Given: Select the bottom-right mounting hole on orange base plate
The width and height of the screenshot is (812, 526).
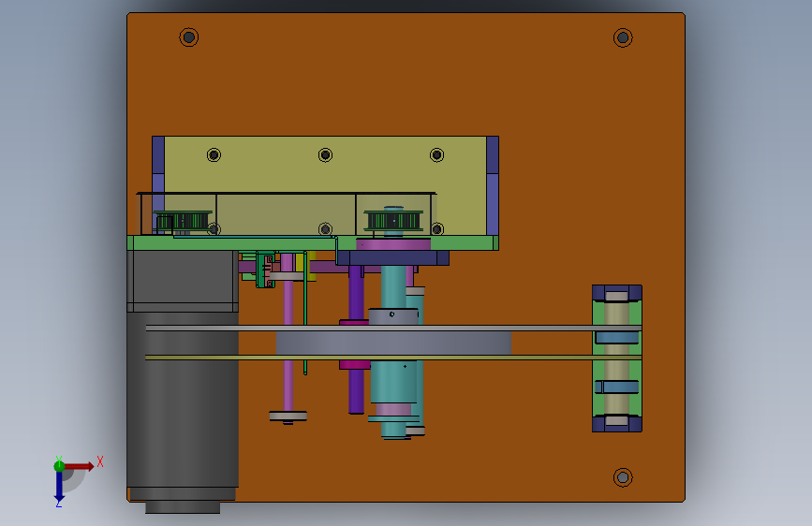Looking at the screenshot, I should click(x=623, y=476).
